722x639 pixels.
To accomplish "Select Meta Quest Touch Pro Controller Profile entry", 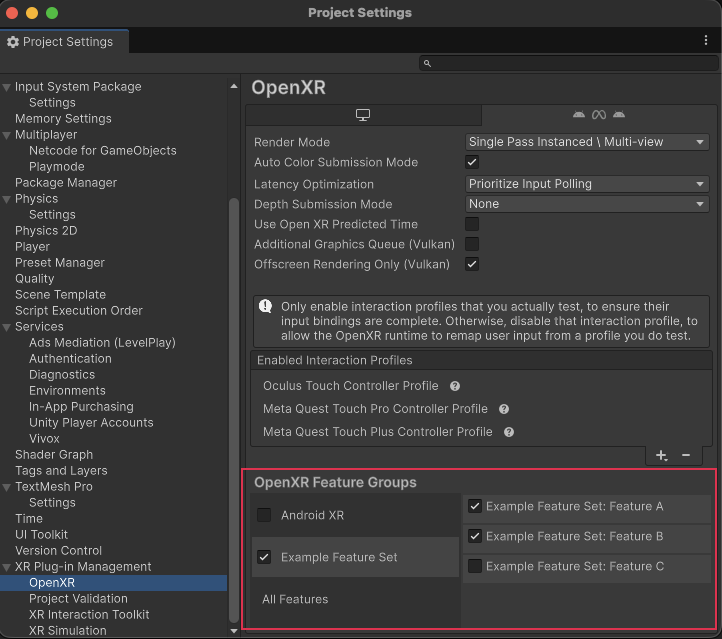I will [x=375, y=409].
